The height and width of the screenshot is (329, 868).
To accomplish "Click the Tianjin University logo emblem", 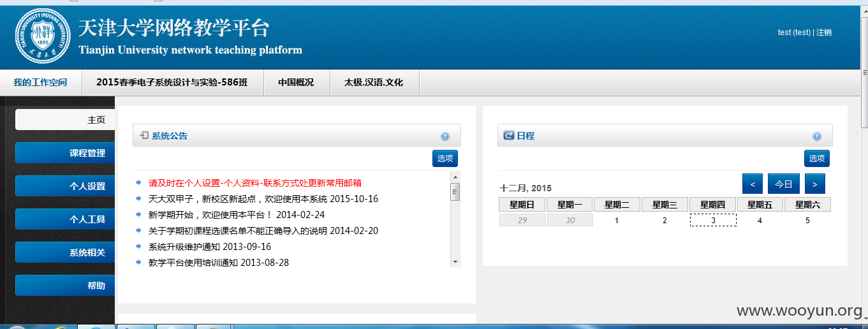I will 43,35.
